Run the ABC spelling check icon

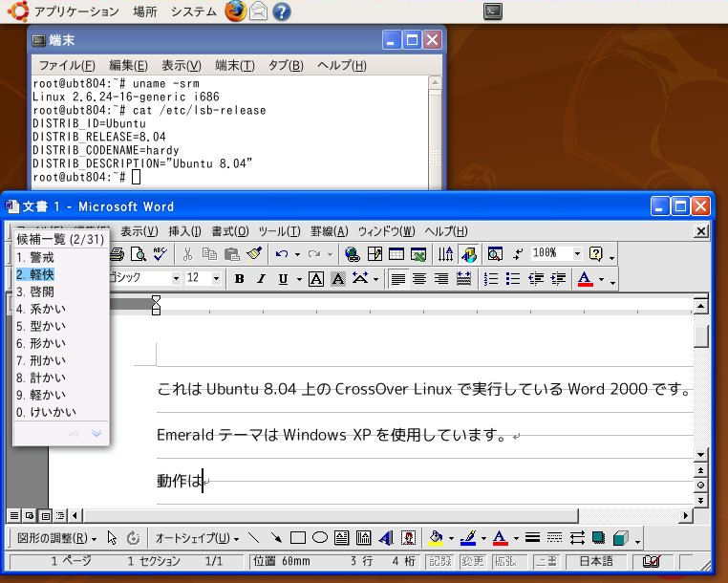click(160, 253)
